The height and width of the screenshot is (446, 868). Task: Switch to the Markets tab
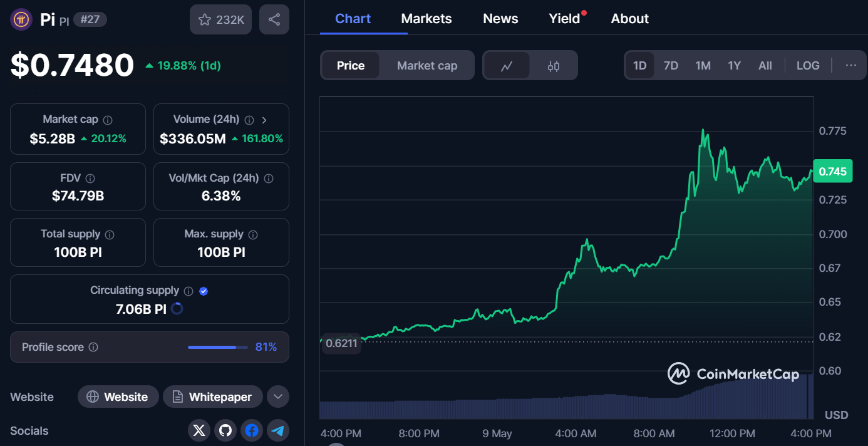coord(426,19)
